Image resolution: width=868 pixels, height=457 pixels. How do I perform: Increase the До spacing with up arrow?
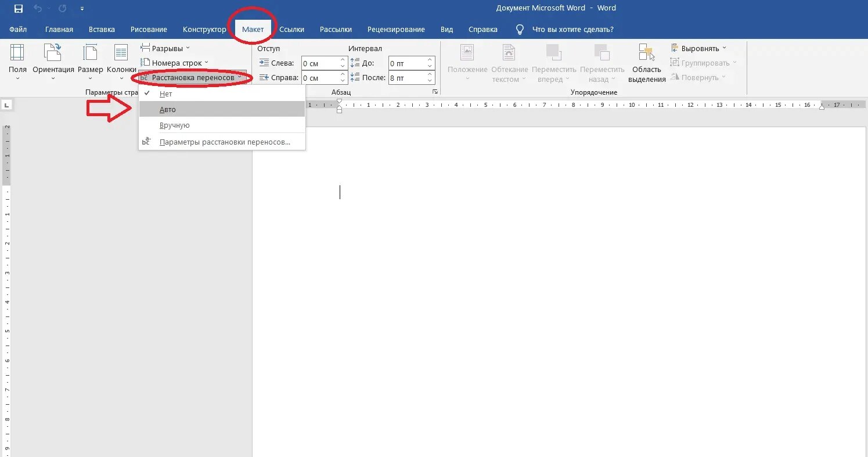coord(430,60)
